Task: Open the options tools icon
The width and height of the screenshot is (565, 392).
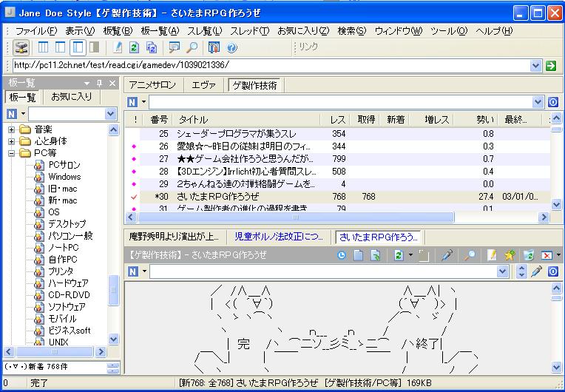Action: point(214,47)
